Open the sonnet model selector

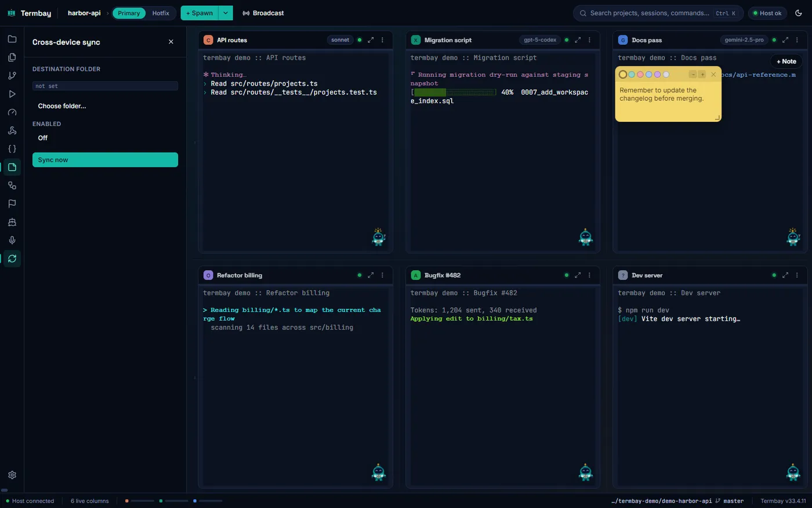[x=340, y=40]
